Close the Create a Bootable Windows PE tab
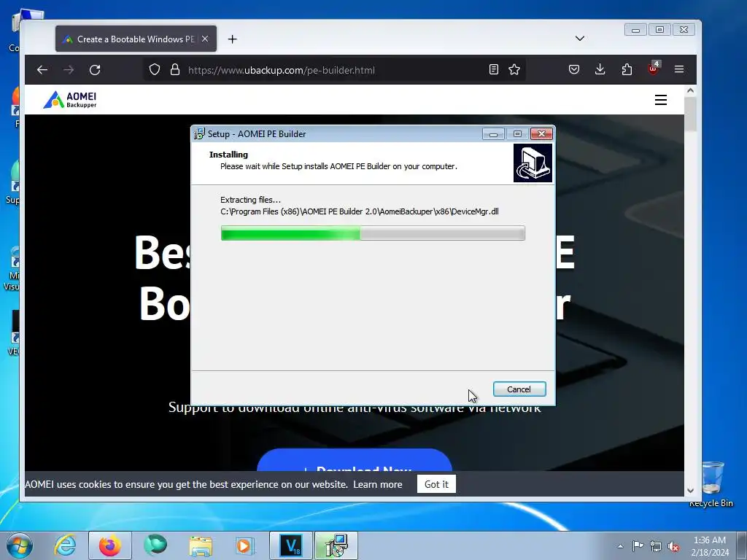The height and width of the screenshot is (560, 747). click(x=205, y=39)
